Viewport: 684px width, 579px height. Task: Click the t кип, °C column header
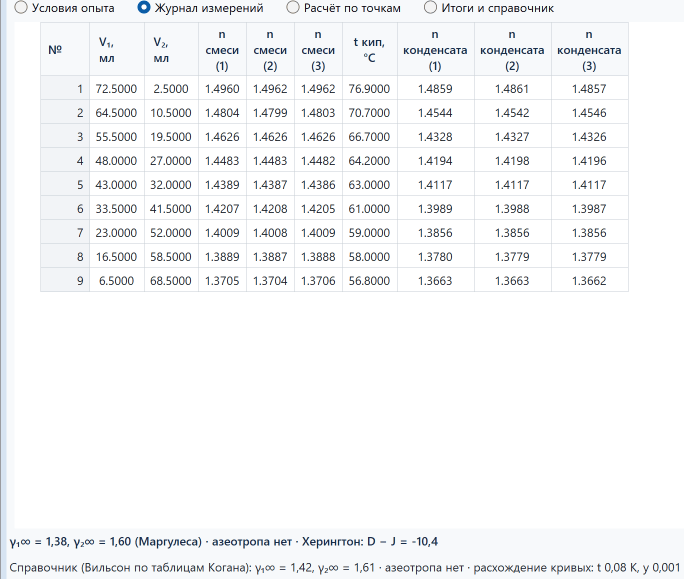click(370, 49)
